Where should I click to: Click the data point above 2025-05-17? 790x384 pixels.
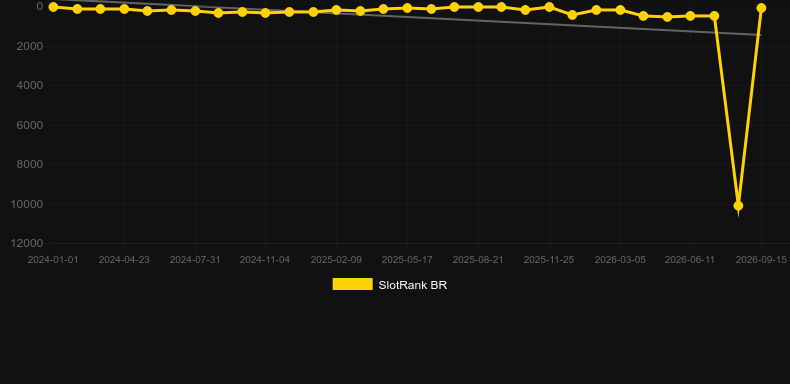(407, 8)
